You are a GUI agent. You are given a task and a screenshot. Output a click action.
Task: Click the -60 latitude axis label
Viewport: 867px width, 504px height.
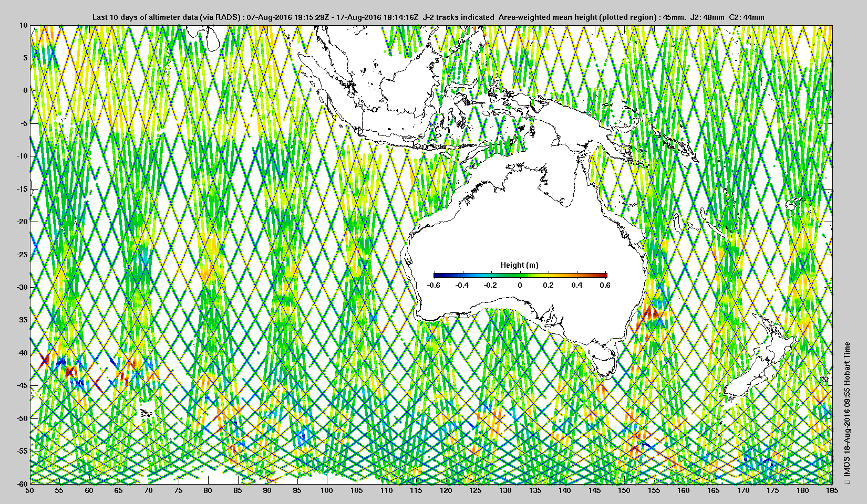tap(22, 484)
